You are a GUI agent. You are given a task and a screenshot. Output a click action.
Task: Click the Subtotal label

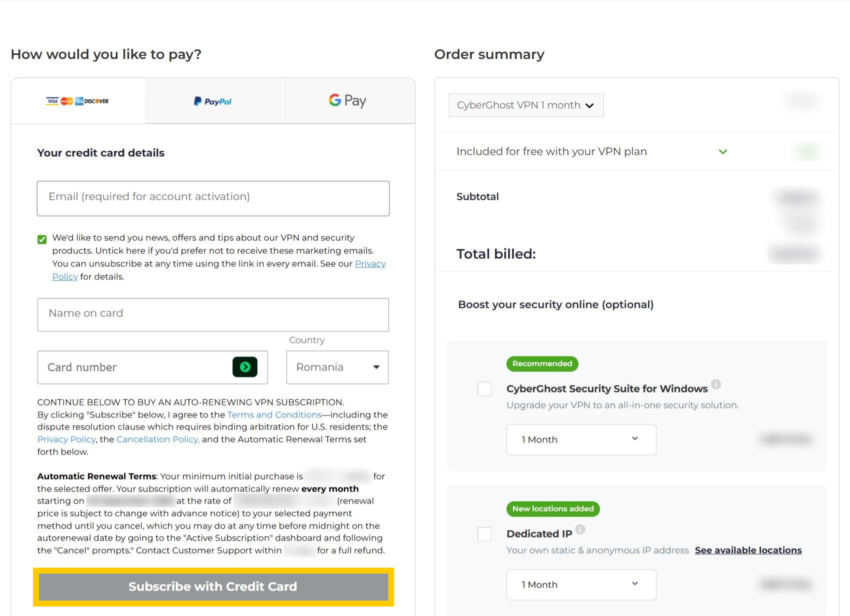pyautogui.click(x=477, y=196)
